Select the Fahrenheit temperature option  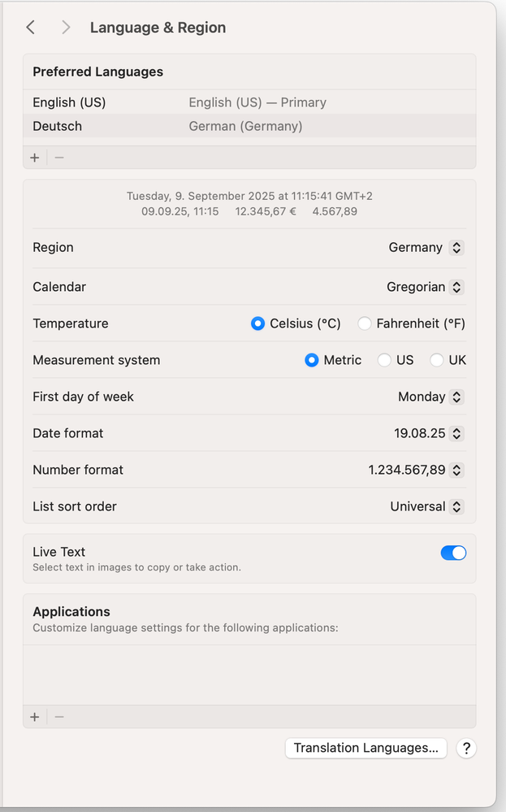[x=365, y=323]
